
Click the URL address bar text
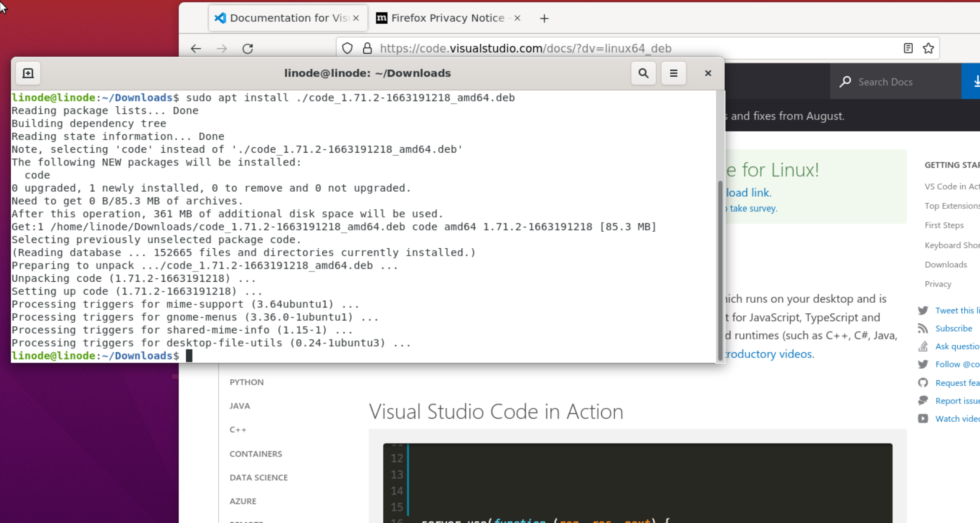click(x=525, y=48)
